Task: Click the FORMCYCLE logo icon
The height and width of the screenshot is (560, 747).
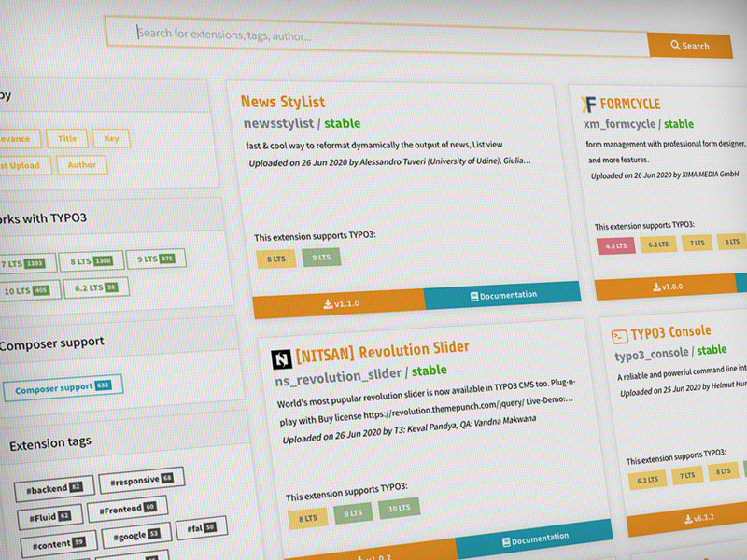Action: [x=588, y=104]
